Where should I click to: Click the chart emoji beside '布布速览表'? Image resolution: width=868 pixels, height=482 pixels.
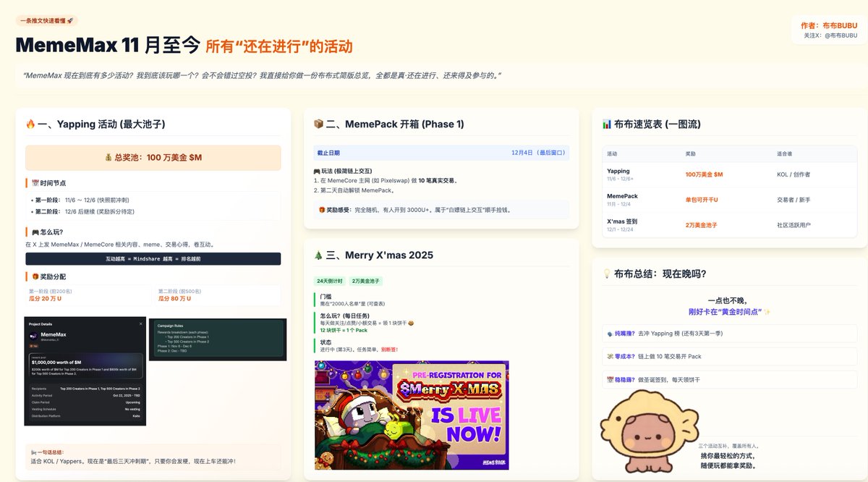point(607,124)
